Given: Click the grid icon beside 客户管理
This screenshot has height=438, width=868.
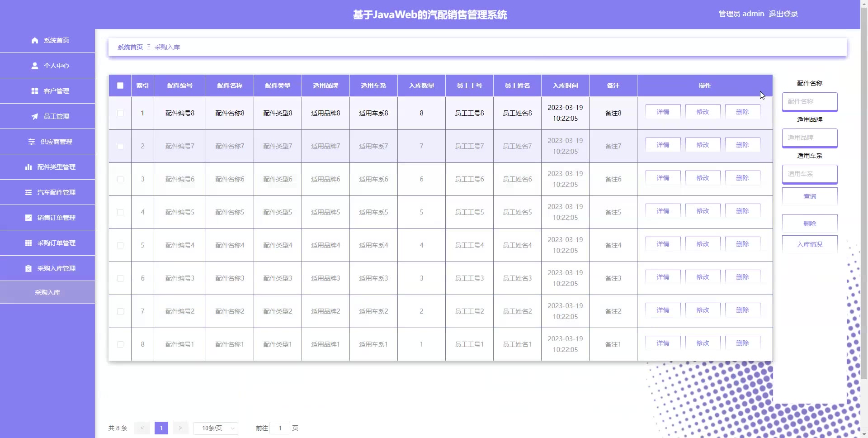Looking at the screenshot, I should pyautogui.click(x=35, y=91).
